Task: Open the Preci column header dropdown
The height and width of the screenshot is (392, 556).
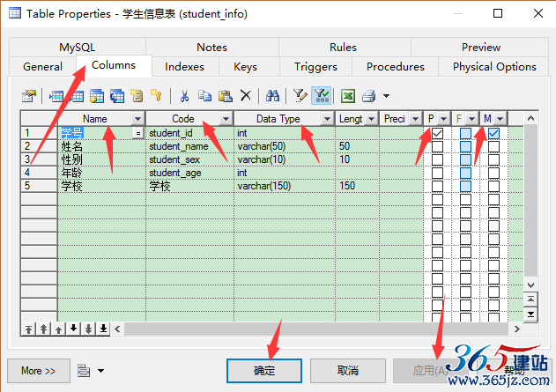Action: click(415, 119)
